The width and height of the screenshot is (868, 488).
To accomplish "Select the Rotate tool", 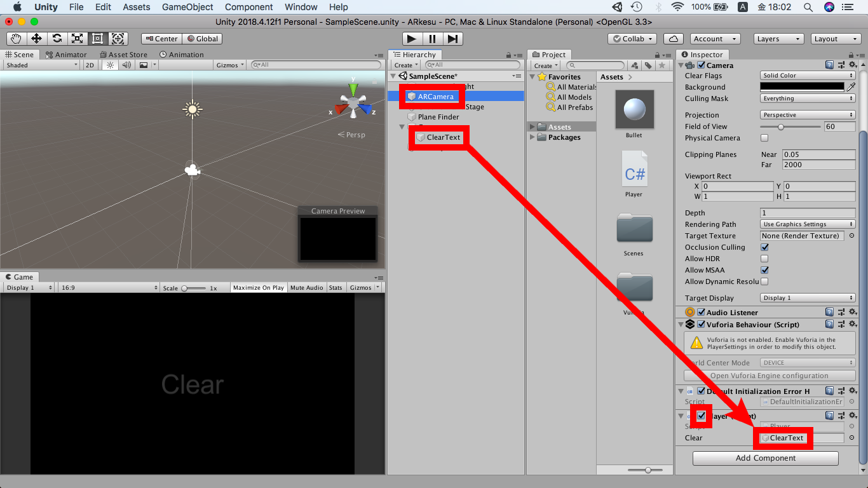I will pos(57,39).
